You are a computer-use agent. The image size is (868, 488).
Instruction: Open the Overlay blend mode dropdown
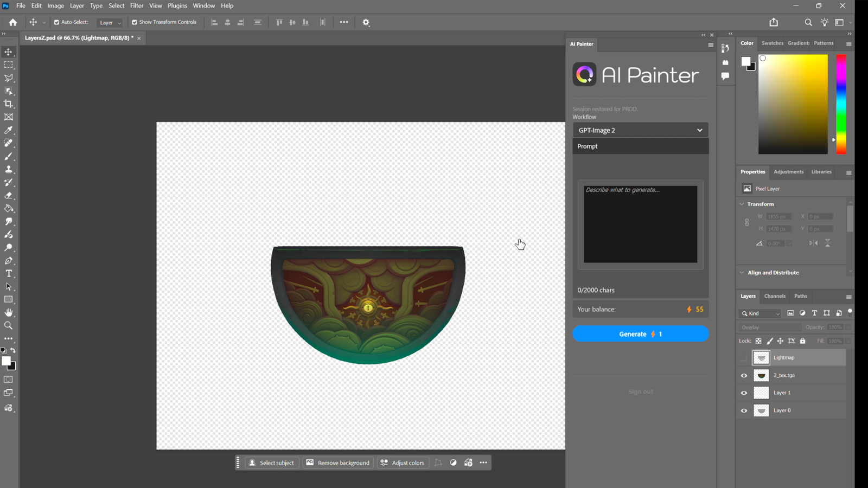[770, 328]
